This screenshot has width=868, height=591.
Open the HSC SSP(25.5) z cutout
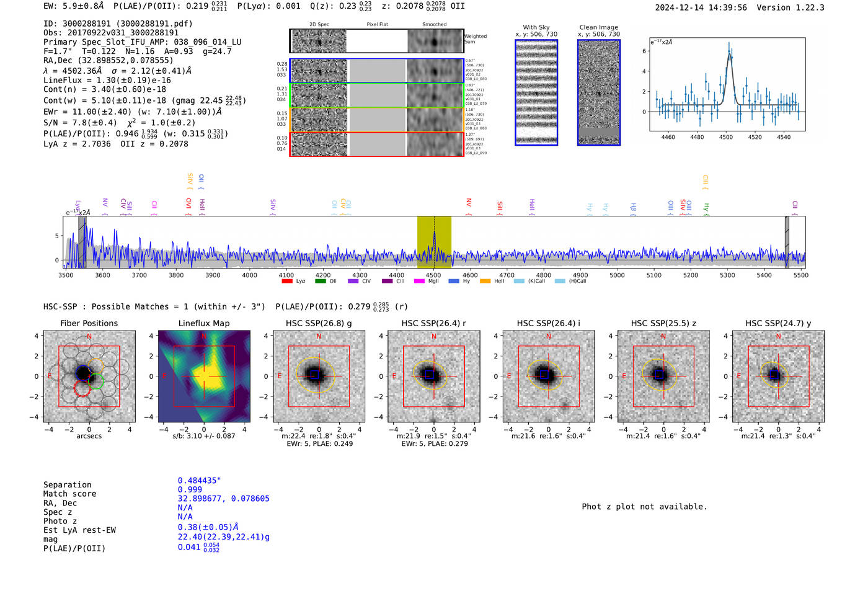[663, 376]
